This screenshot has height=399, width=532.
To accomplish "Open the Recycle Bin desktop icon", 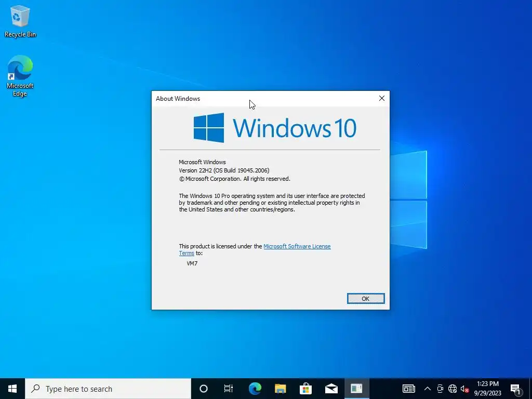I will coord(20,21).
